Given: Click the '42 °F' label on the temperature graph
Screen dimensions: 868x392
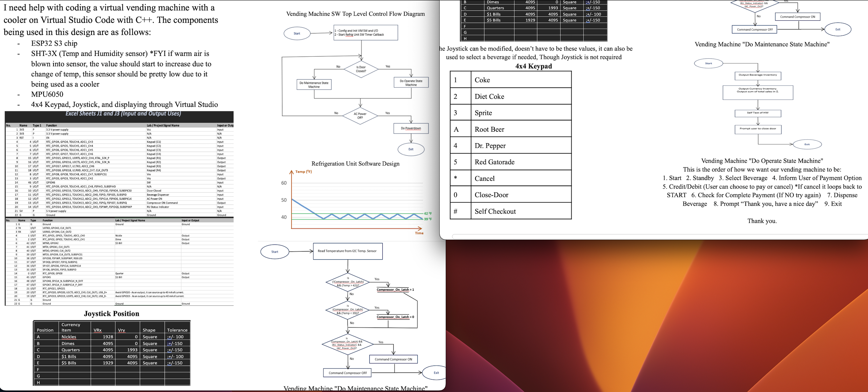Looking at the screenshot, I should (428, 213).
